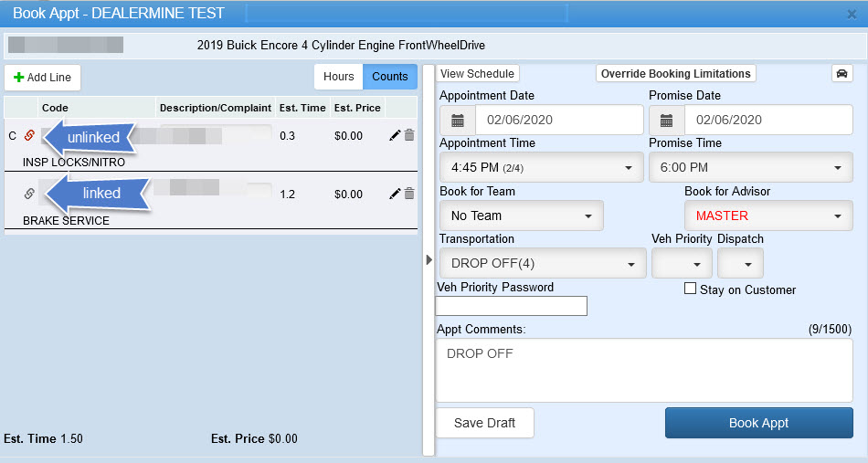The width and height of the screenshot is (868, 463).
Task: Switch to the Hours view
Action: point(338,77)
